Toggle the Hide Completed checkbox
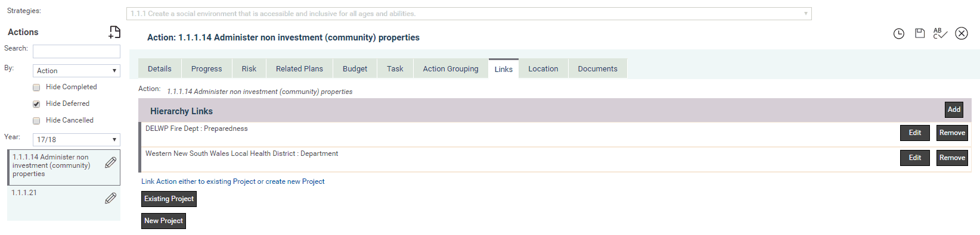This screenshot has height=235, width=980. 36,87
